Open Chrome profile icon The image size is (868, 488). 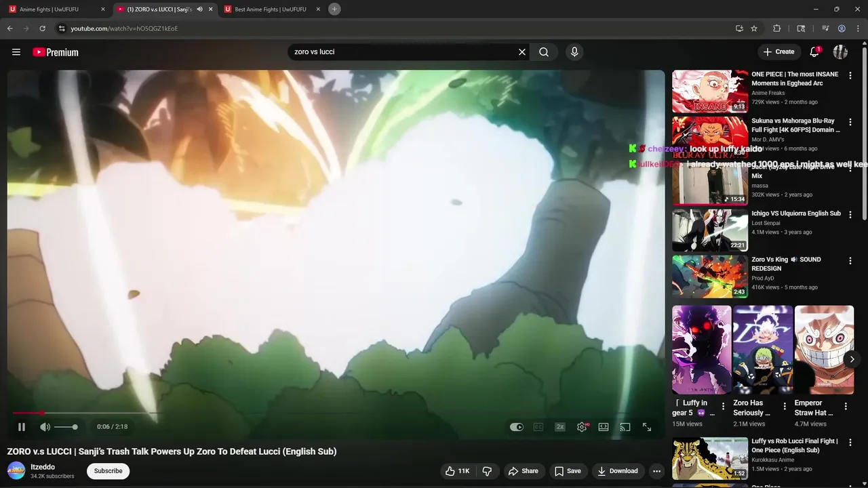(x=842, y=28)
